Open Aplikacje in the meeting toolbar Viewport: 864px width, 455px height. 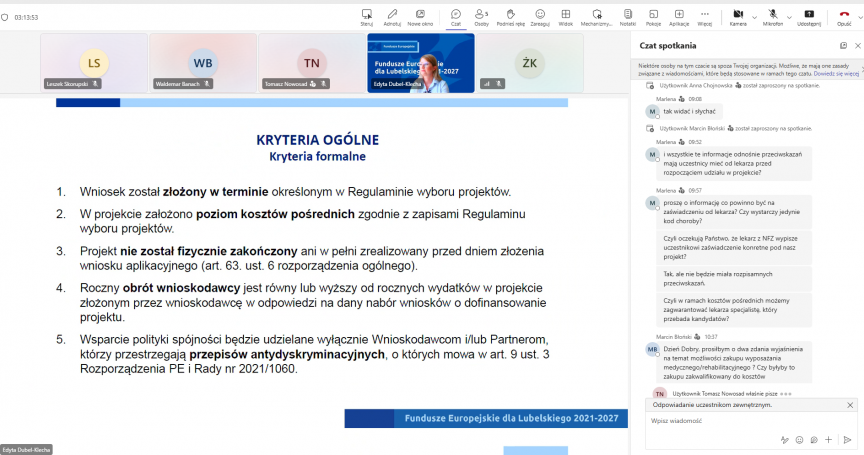point(679,17)
